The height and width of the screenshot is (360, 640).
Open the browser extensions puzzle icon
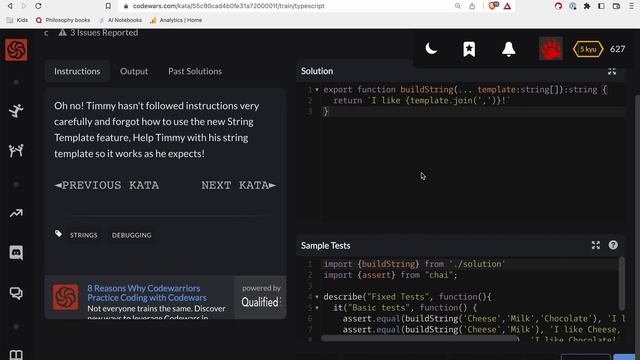coord(587,6)
